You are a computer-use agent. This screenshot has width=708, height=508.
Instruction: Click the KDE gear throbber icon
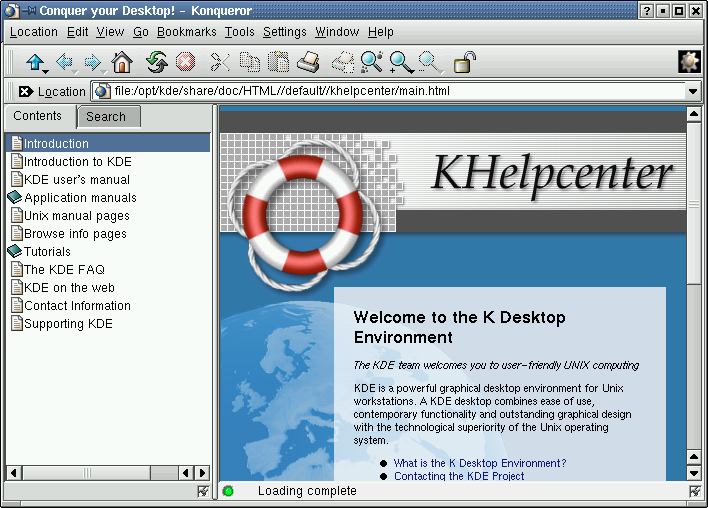coord(689,62)
